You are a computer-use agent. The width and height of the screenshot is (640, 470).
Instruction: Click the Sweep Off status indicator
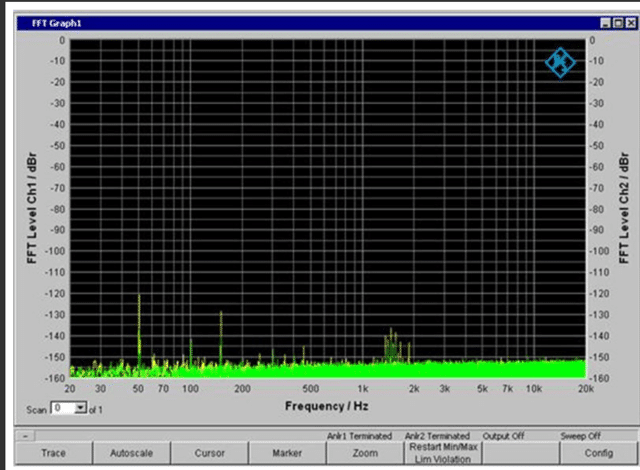pyautogui.click(x=580, y=436)
